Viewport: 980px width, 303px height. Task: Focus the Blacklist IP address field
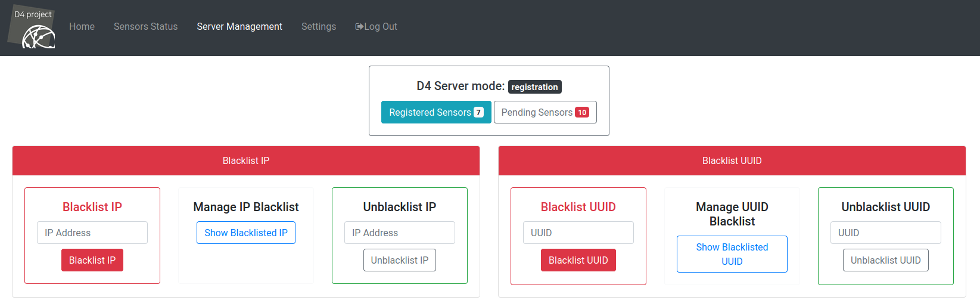tap(92, 233)
